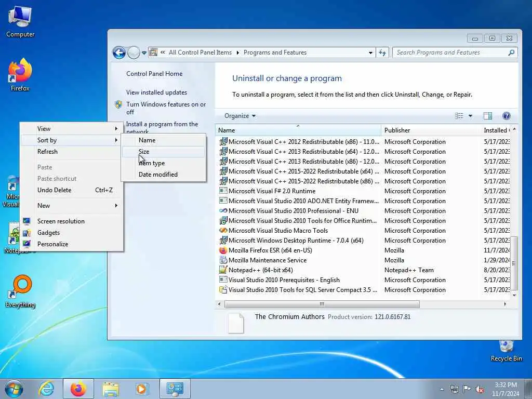Select the Notepad++ program icon

[223, 270]
